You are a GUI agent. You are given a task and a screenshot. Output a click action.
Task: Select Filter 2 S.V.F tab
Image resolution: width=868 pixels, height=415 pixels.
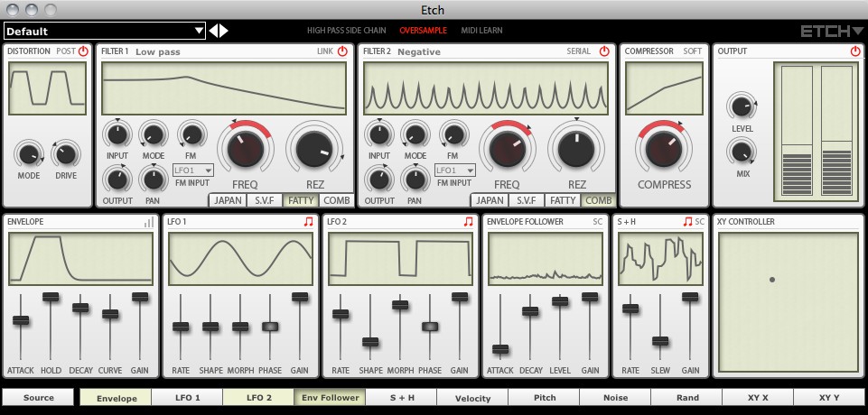click(x=527, y=200)
